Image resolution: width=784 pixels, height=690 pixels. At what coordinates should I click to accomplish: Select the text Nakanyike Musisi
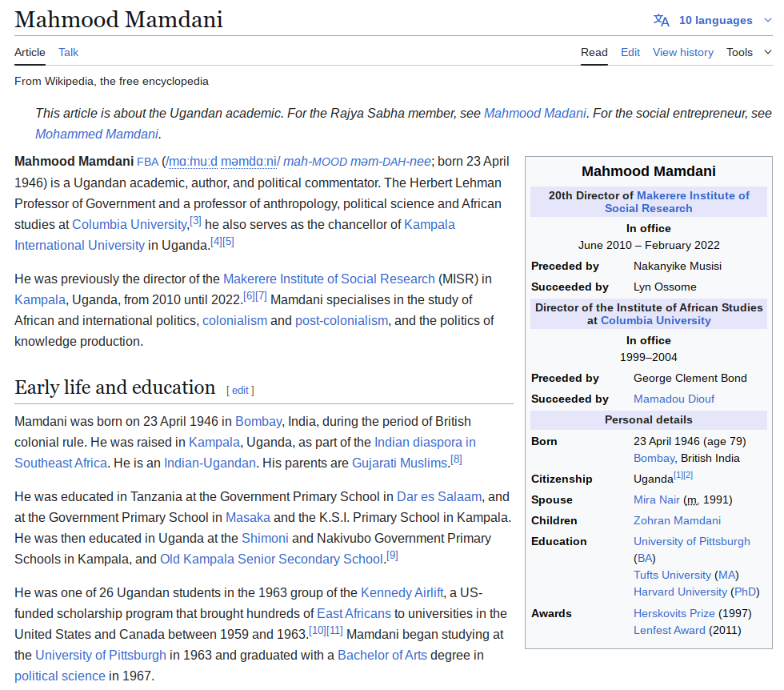pyautogui.click(x=678, y=267)
